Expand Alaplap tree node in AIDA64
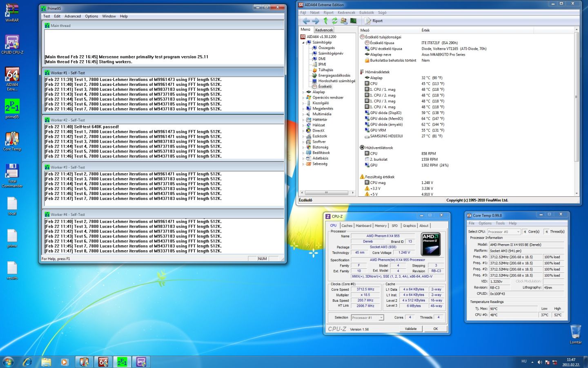This screenshot has width=588, height=368. coord(303,92)
